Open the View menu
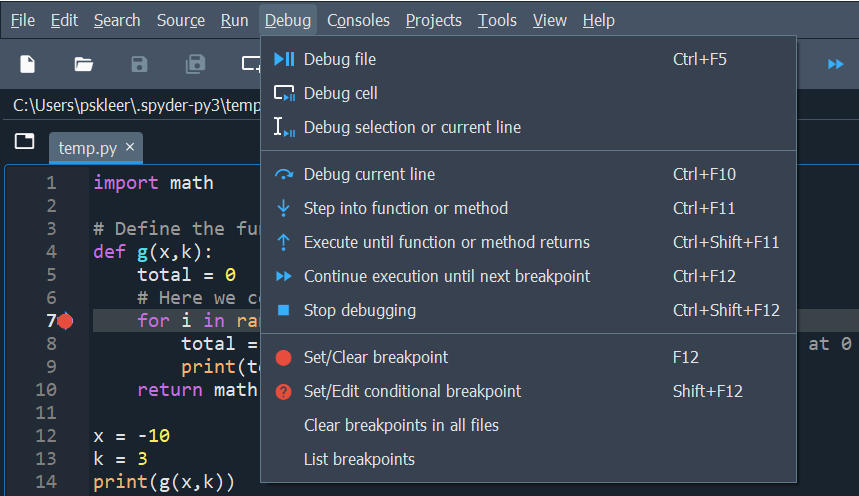The image size is (859, 496). click(549, 20)
